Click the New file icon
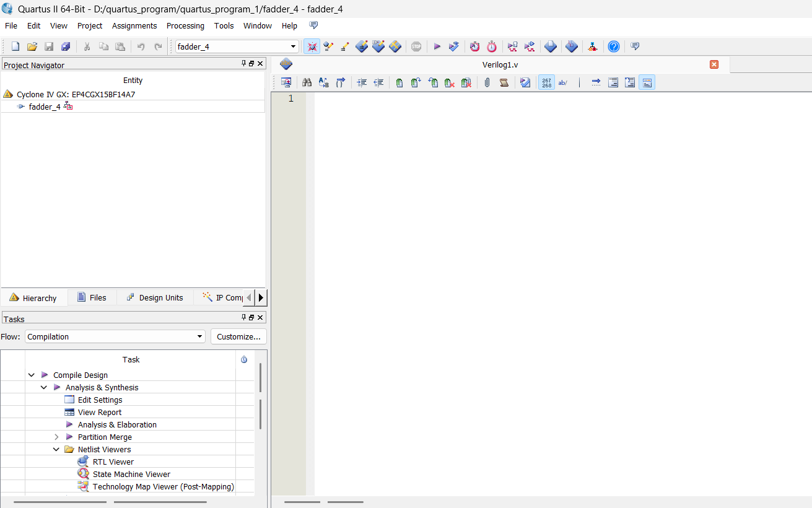This screenshot has width=812, height=508. point(15,46)
